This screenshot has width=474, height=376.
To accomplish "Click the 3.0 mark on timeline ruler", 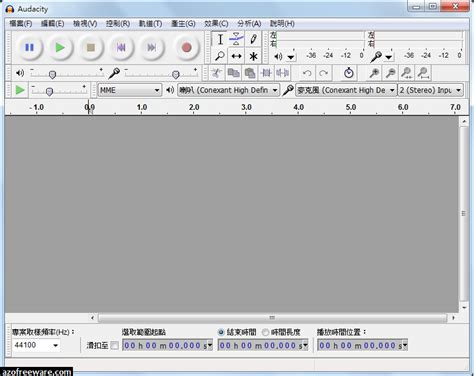I will (x=246, y=107).
